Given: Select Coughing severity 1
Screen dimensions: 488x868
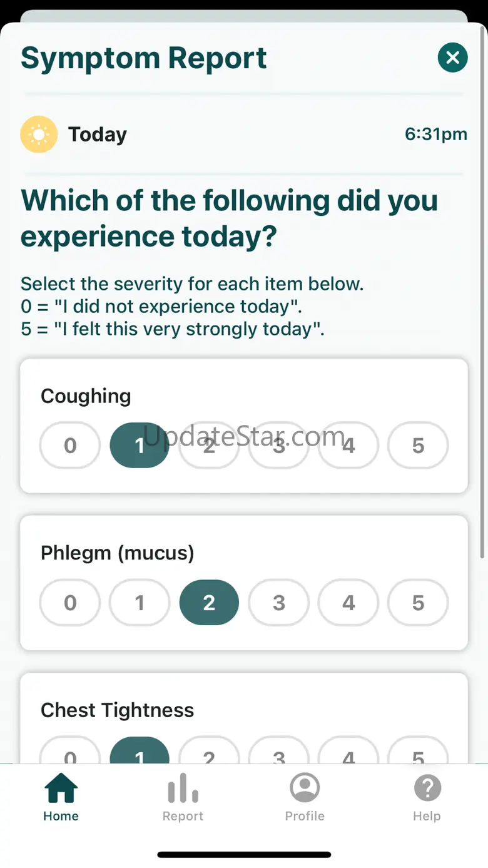Looking at the screenshot, I should pos(140,446).
